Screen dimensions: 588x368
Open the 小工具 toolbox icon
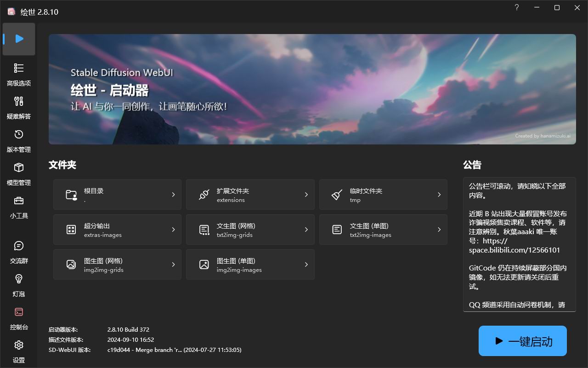click(19, 201)
